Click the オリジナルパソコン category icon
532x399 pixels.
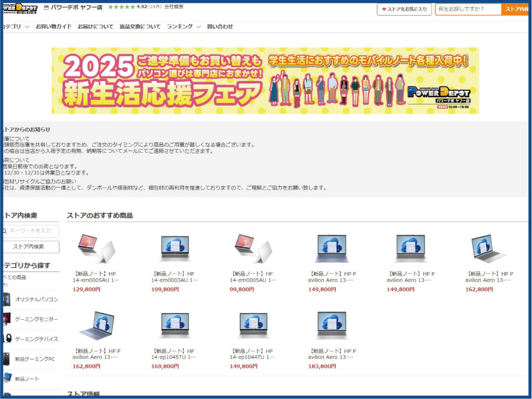[x=7, y=300]
